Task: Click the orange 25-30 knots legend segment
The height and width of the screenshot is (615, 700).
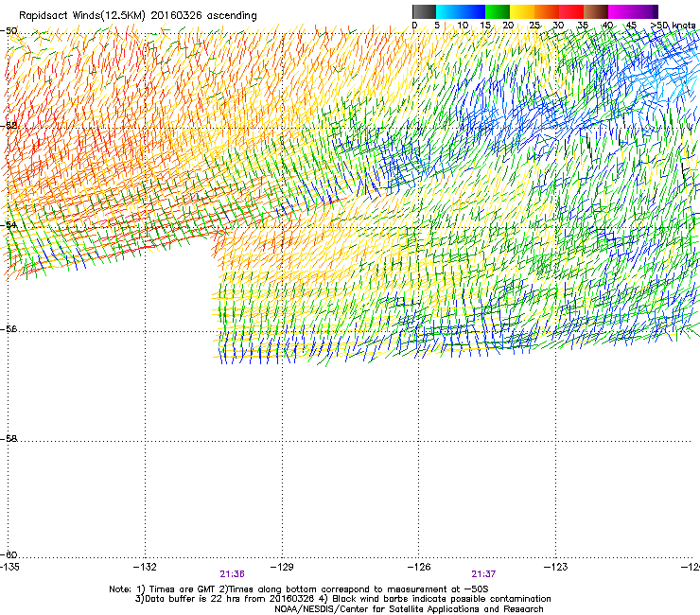Action: click(x=547, y=11)
